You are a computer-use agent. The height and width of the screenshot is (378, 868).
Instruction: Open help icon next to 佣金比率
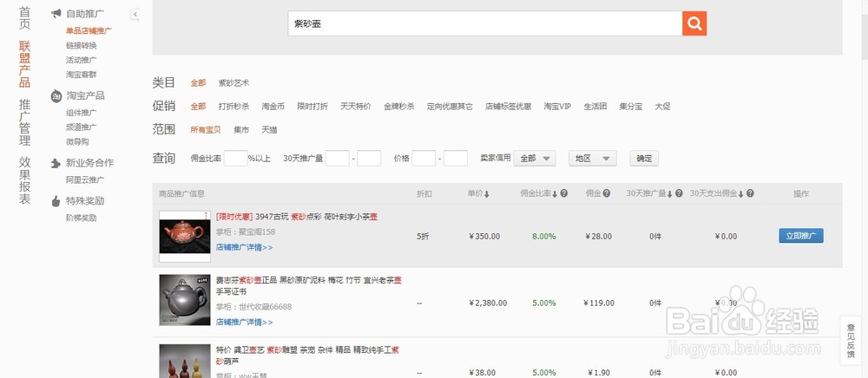564,193
